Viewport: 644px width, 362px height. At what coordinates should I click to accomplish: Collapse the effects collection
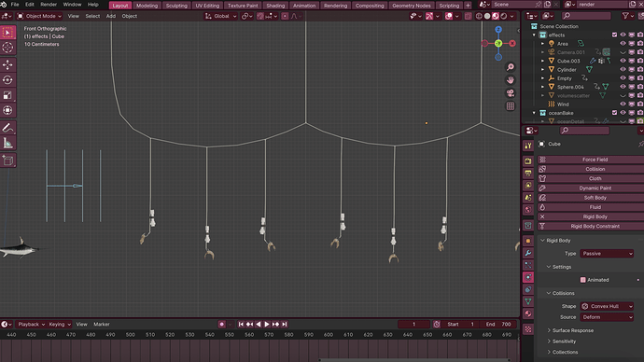534,35
